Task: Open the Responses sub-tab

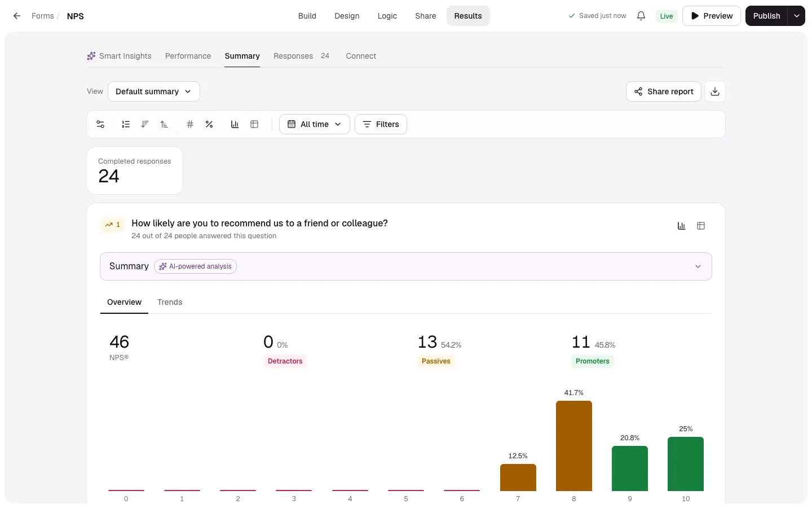Action: 301,56
